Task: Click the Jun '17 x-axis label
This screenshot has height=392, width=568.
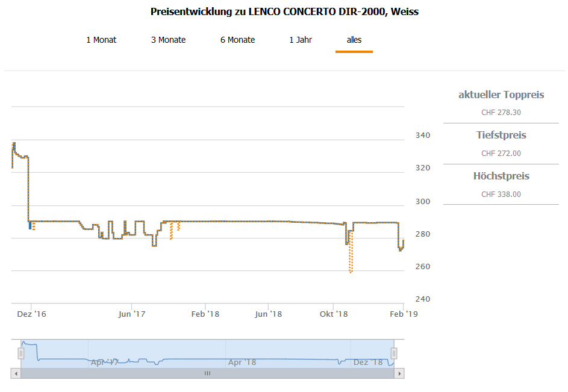Action: pyautogui.click(x=132, y=314)
